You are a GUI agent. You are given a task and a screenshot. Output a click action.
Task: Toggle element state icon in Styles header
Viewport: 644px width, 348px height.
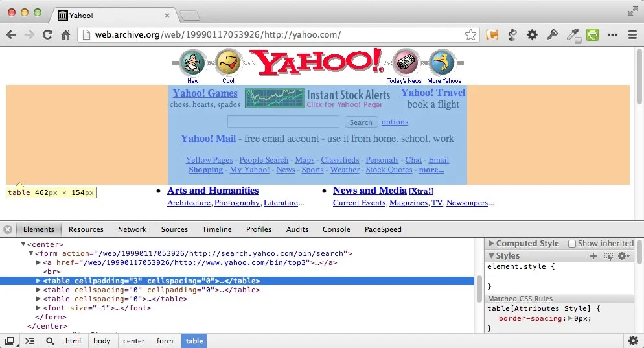(608, 256)
